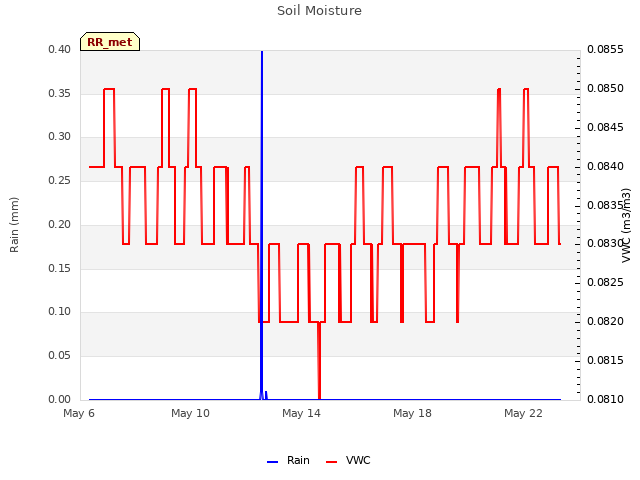Click the 0.10 left axis value
The image size is (640, 480).
59,311
